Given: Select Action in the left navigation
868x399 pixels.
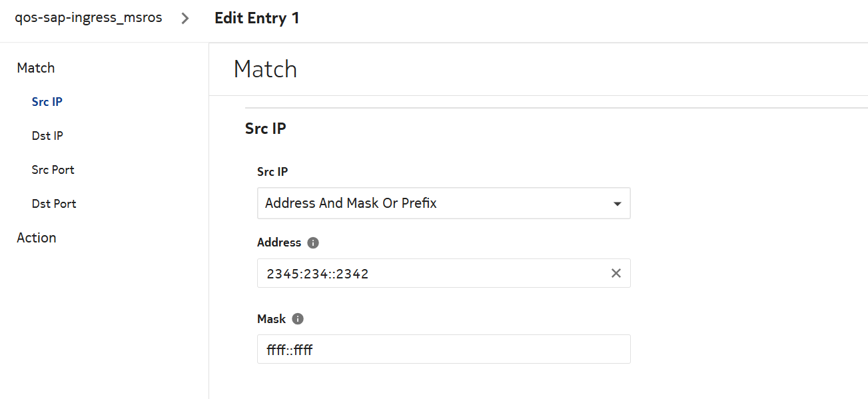Looking at the screenshot, I should tap(37, 238).
